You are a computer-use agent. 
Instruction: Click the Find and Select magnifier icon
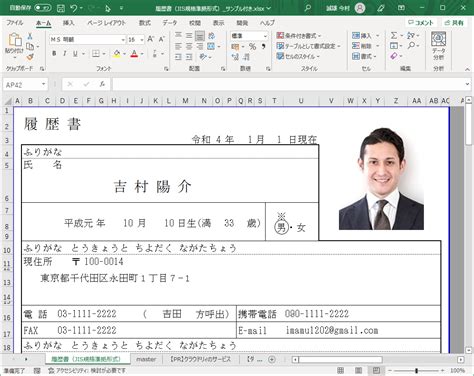click(412, 46)
